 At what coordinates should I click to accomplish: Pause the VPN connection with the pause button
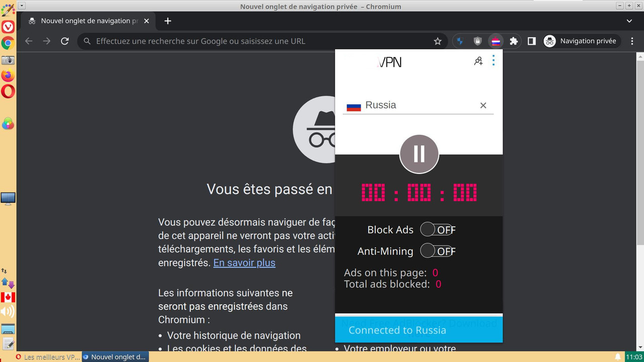(419, 154)
